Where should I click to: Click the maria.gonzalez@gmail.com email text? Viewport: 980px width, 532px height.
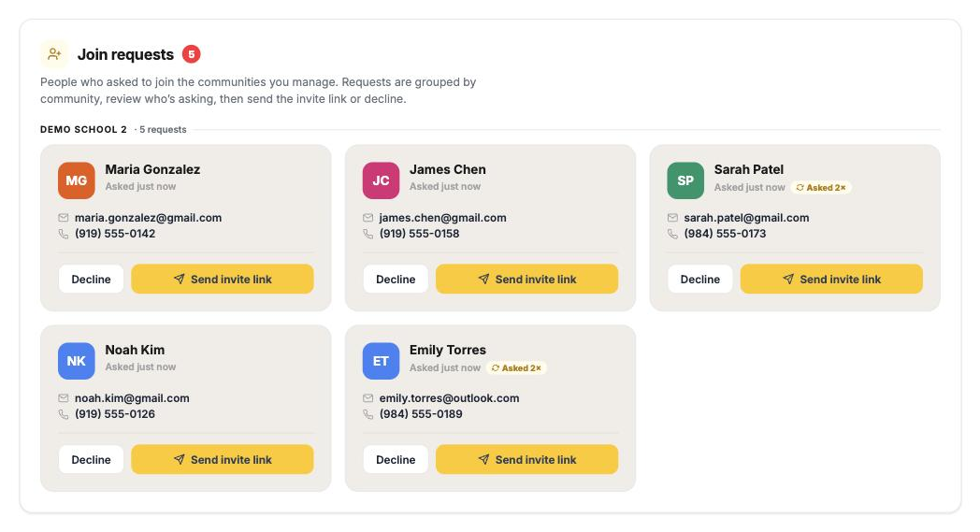point(148,218)
